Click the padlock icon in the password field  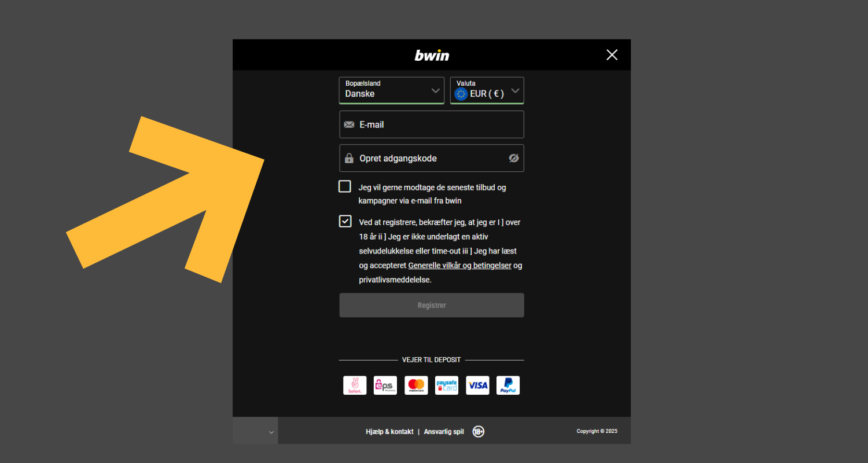click(x=349, y=158)
